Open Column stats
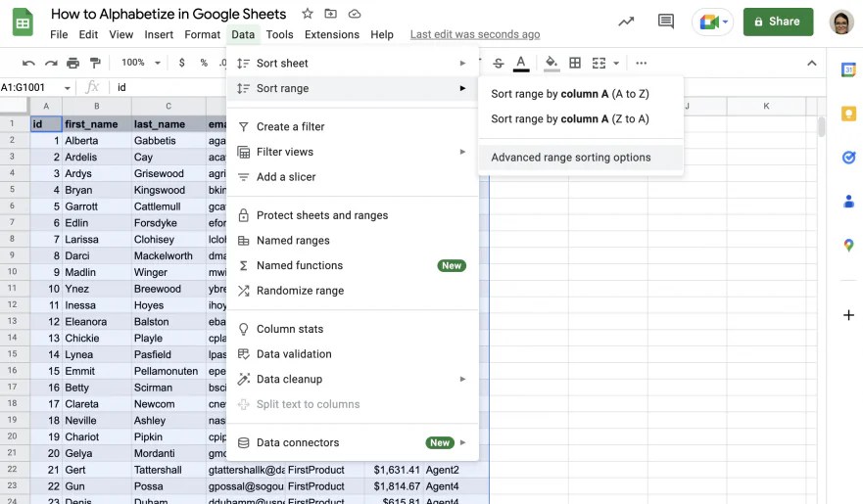Screen dimensions: 863x504 coord(353,329)
